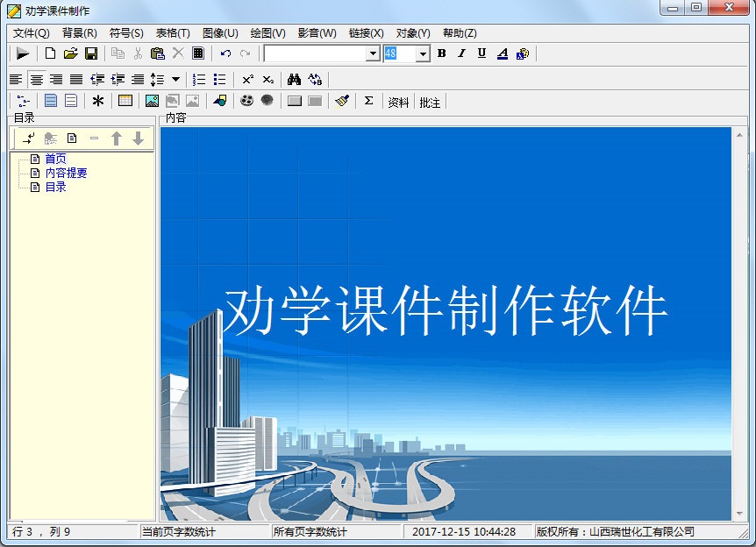
Task: Open the insert table icon
Action: tap(125, 100)
